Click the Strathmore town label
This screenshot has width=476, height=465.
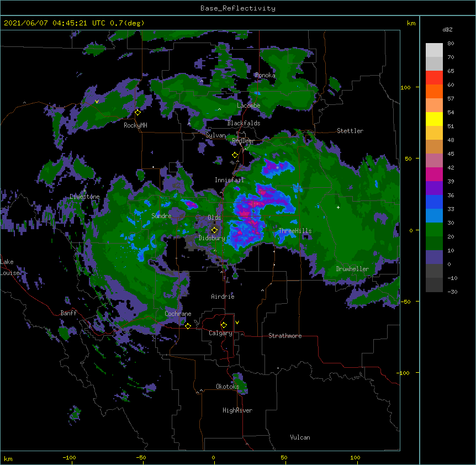(x=285, y=336)
